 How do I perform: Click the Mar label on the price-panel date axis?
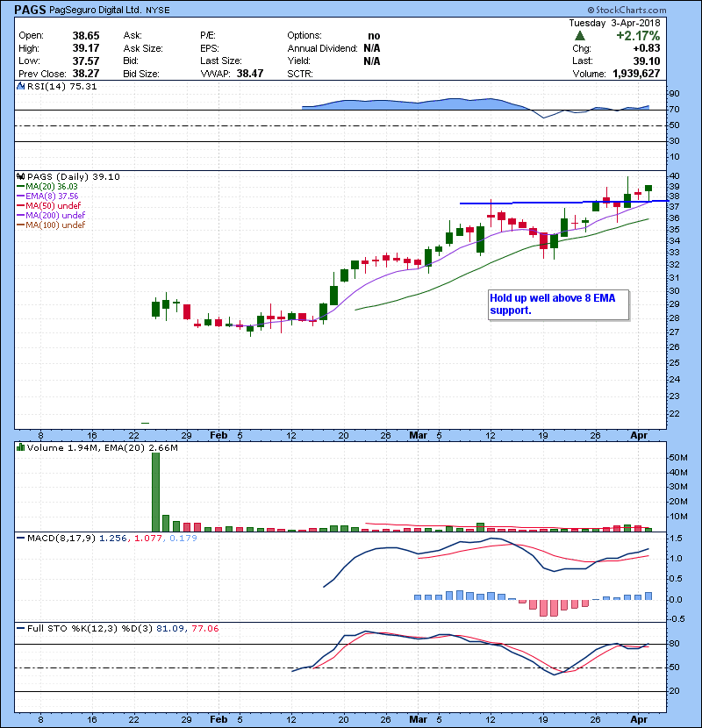click(419, 436)
